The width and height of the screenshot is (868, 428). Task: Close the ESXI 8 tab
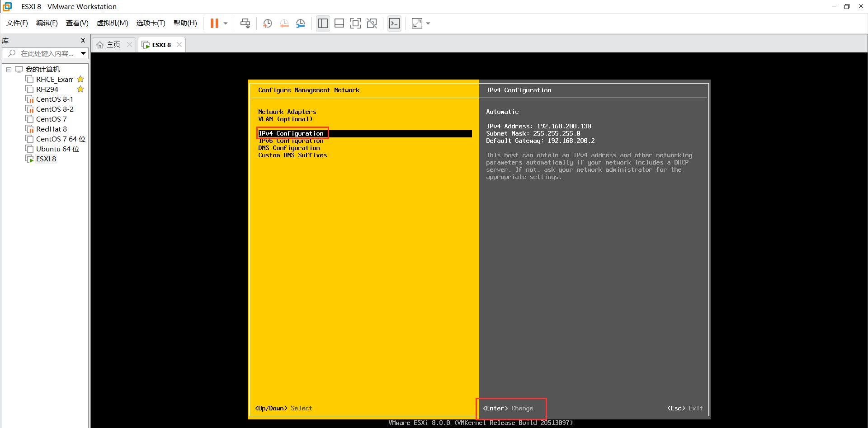coord(179,45)
